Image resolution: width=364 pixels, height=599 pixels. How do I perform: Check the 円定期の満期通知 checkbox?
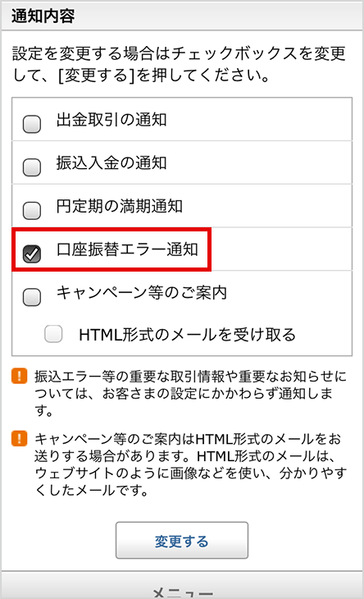click(32, 210)
